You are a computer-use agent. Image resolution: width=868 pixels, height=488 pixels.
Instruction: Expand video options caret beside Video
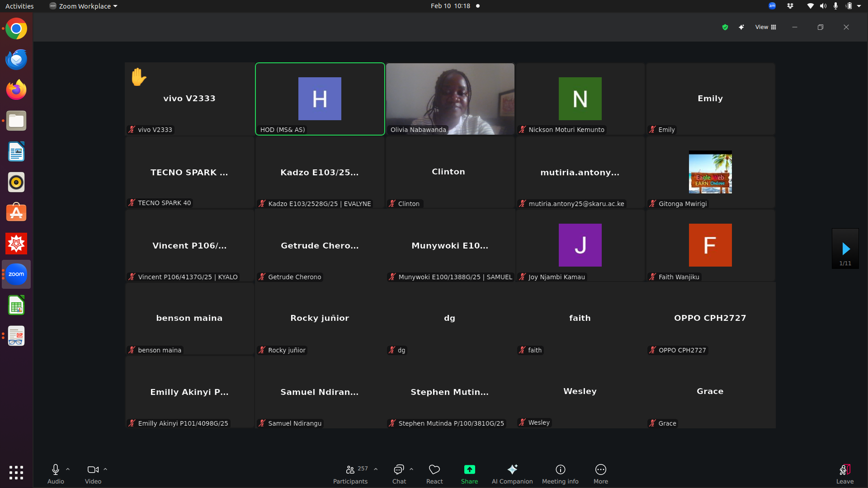tap(105, 469)
